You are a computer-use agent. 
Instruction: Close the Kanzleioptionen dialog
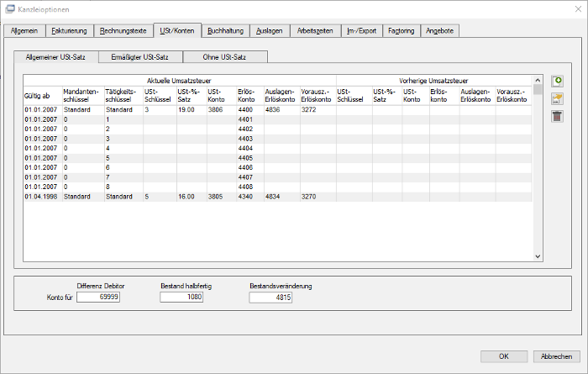(x=578, y=9)
